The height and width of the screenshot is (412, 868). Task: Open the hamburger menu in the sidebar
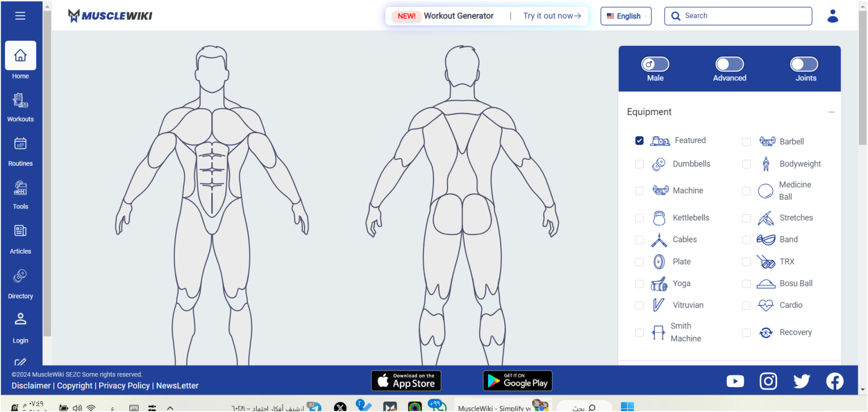point(20,16)
